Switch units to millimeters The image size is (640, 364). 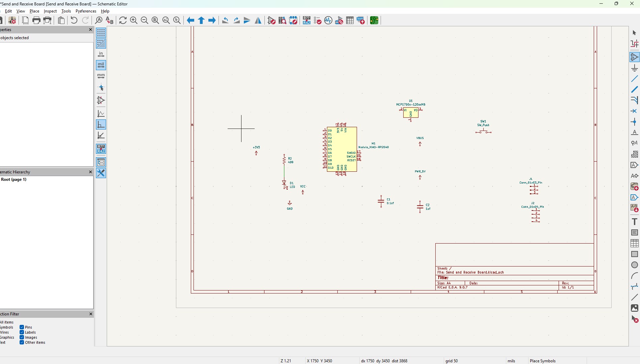click(x=101, y=76)
